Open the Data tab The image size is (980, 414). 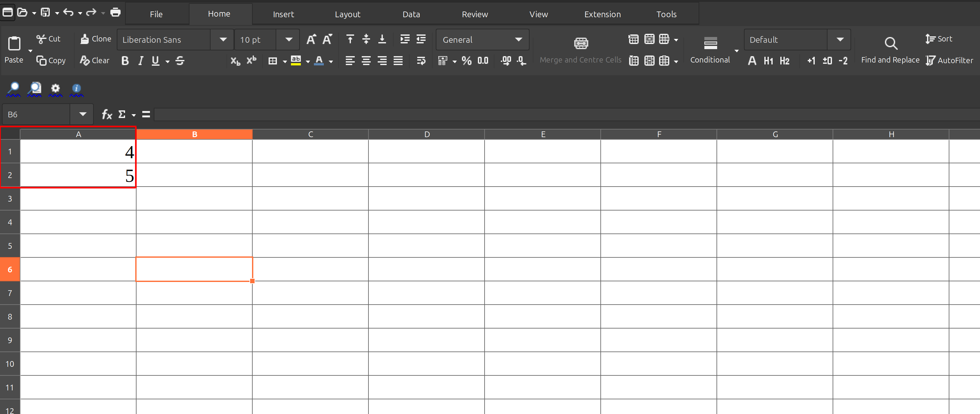(x=411, y=14)
